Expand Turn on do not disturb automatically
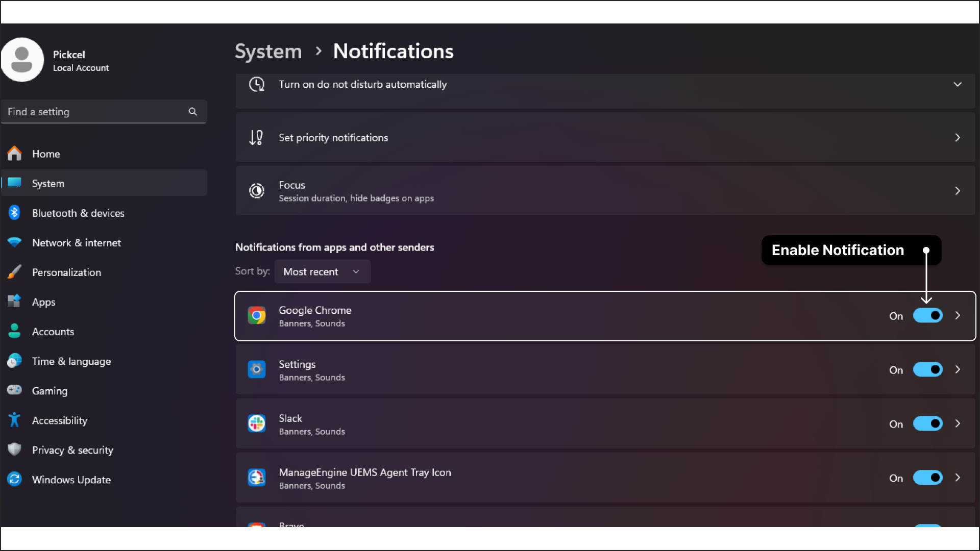980x551 pixels. (x=957, y=84)
